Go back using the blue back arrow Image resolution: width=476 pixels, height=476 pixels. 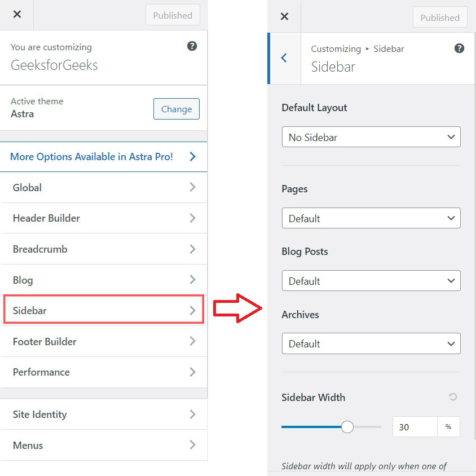(x=284, y=58)
